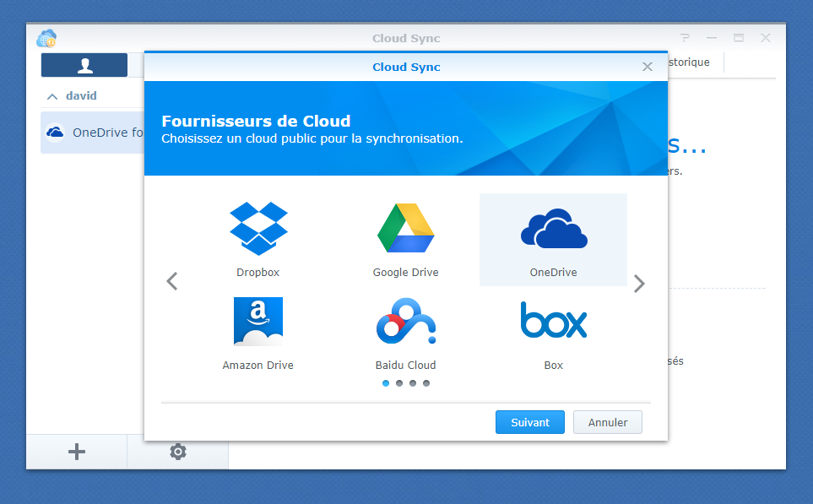The height and width of the screenshot is (504, 813).
Task: Open settings via the gear icon
Action: [x=178, y=452]
